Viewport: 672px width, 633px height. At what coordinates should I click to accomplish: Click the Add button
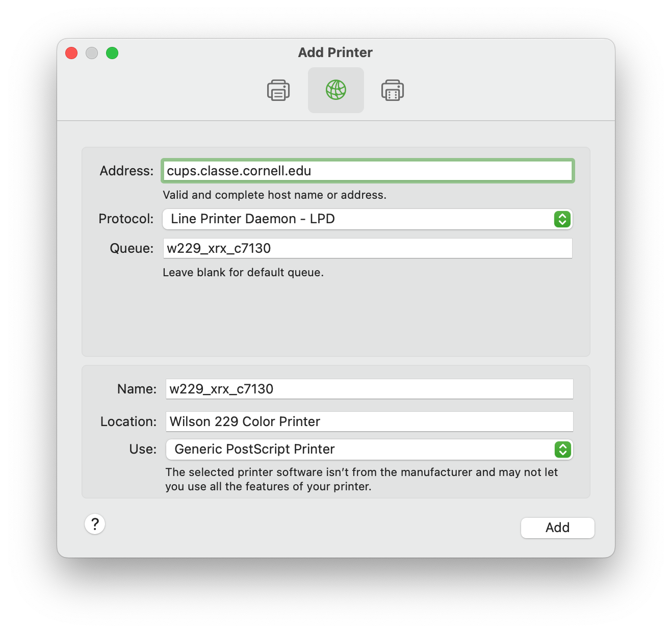(558, 527)
